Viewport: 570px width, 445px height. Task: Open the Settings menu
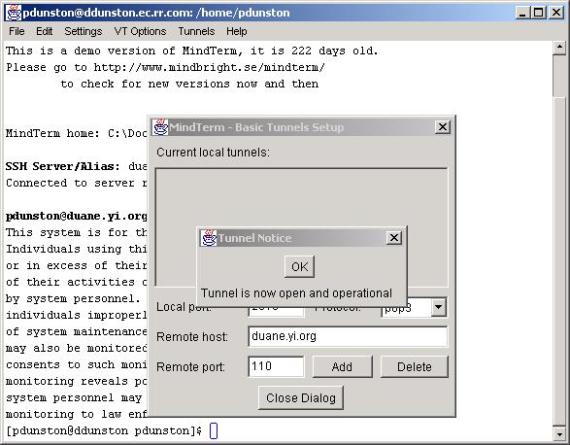[83, 31]
